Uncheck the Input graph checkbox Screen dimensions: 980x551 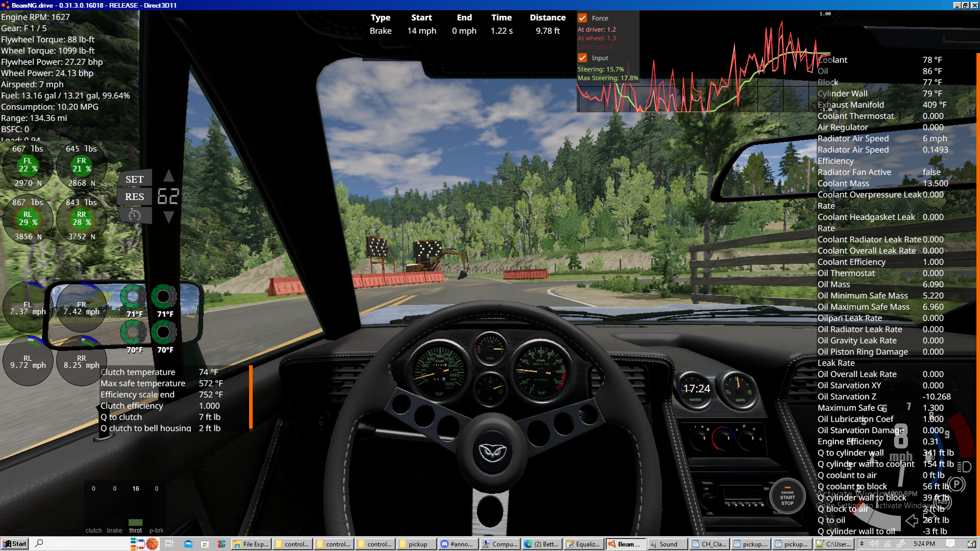pos(582,58)
